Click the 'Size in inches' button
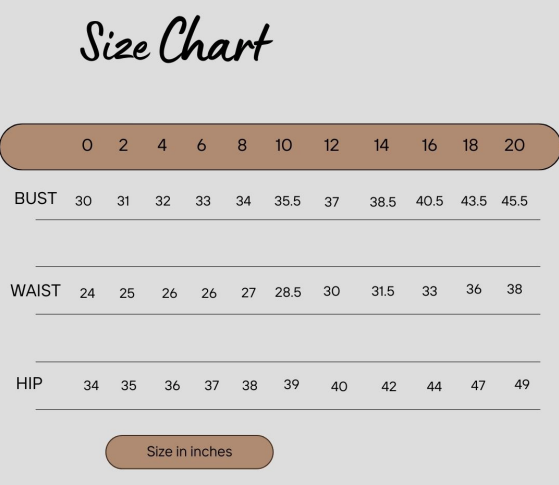 pyautogui.click(x=189, y=451)
